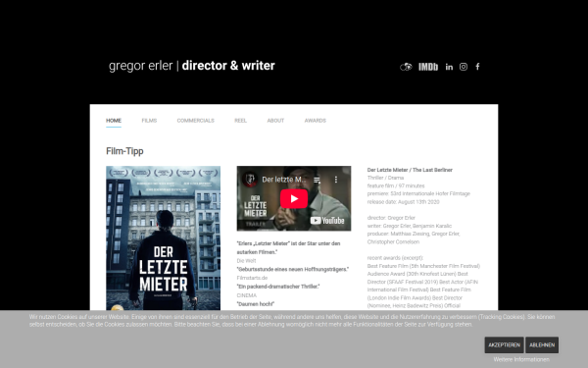Click the 'director: Gregor Erler' line
Image resolution: width=588 pixels, height=368 pixels.
[x=391, y=218]
